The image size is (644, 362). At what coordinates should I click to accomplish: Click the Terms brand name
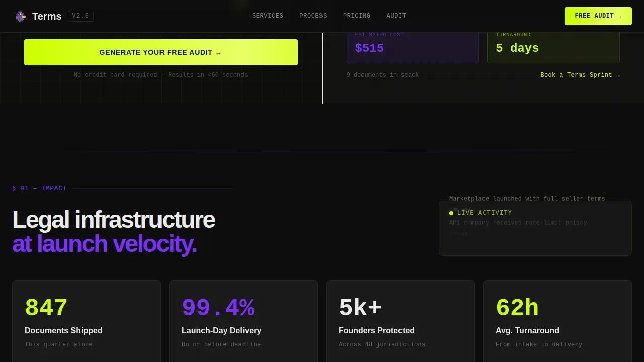pyautogui.click(x=47, y=16)
